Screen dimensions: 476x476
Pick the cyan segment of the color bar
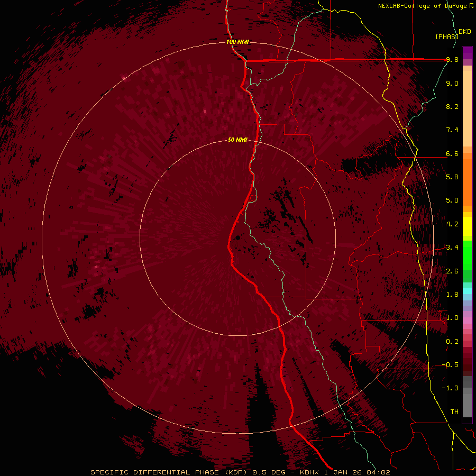[467, 290]
